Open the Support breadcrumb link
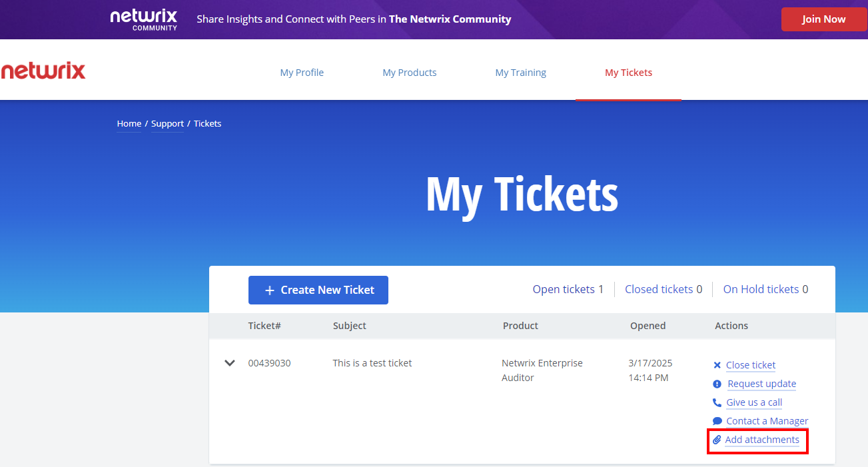Viewport: 868px width, 467px height. (x=167, y=124)
